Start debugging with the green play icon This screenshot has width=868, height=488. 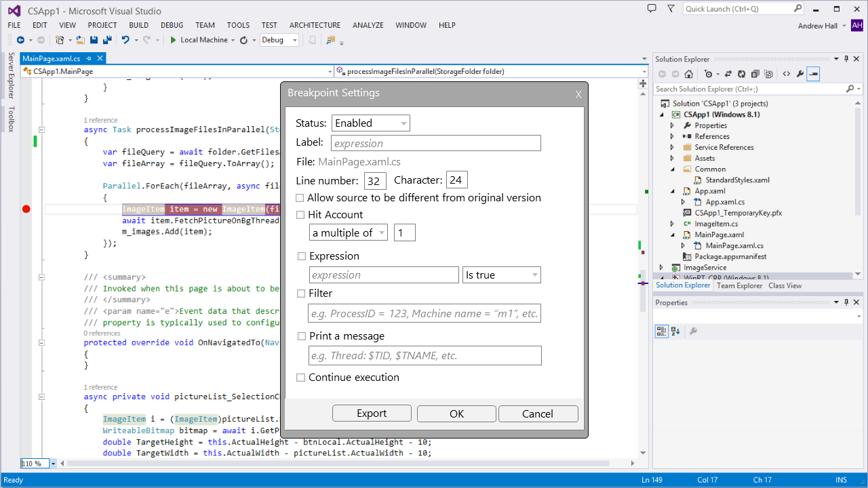pyautogui.click(x=174, y=40)
